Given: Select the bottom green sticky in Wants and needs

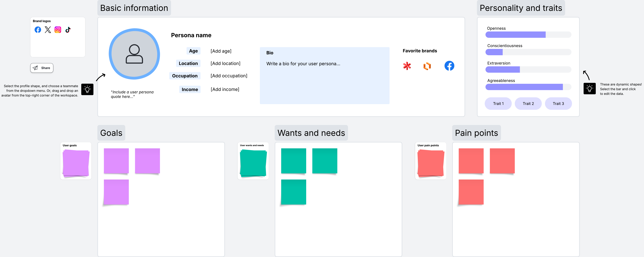Looking at the screenshot, I should click(293, 192).
